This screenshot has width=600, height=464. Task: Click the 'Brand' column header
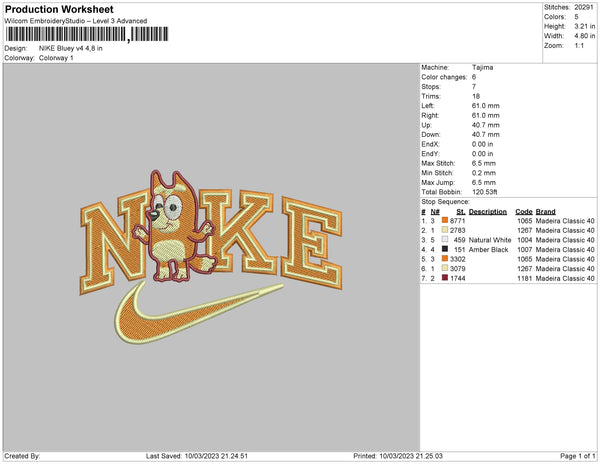[546, 212]
